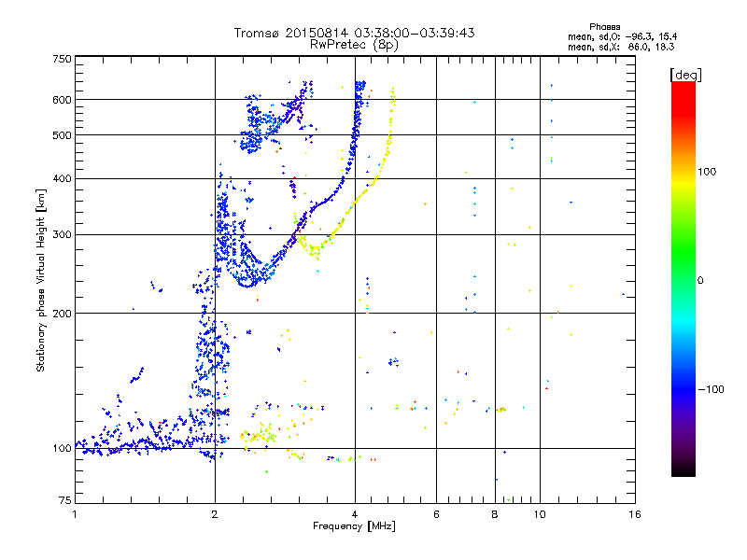The height and width of the screenshot is (560, 747).
Task: Click the '6' frequency axis tick label
Action: click(x=436, y=514)
